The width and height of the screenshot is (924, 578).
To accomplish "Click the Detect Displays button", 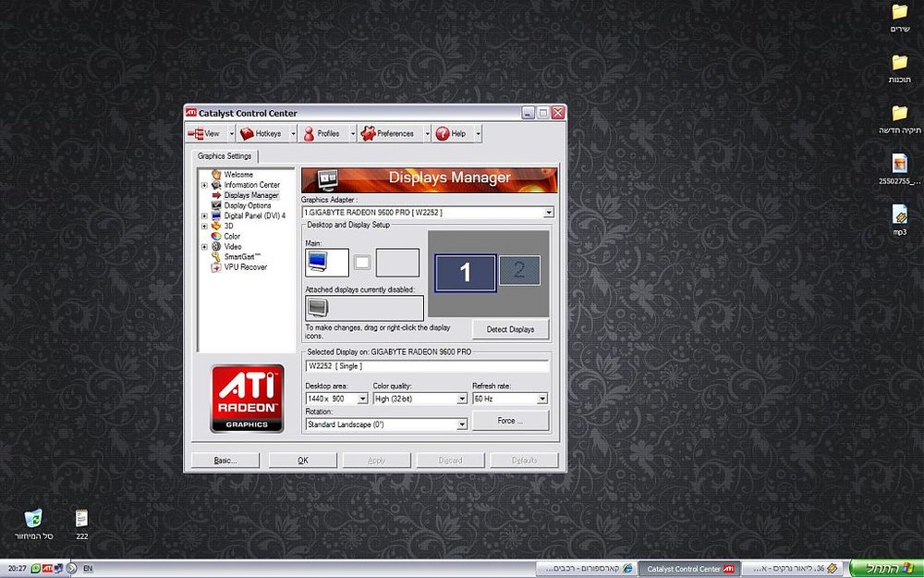I will 510,330.
